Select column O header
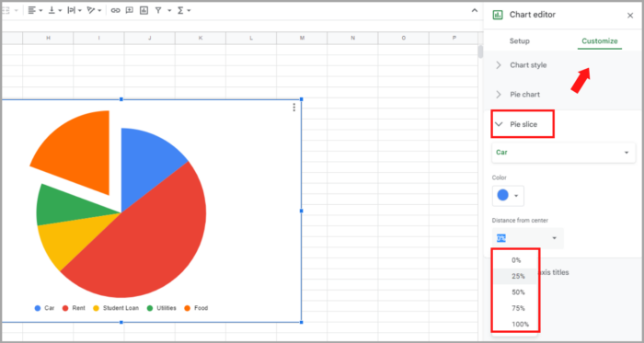This screenshot has height=343, width=644. (x=403, y=38)
